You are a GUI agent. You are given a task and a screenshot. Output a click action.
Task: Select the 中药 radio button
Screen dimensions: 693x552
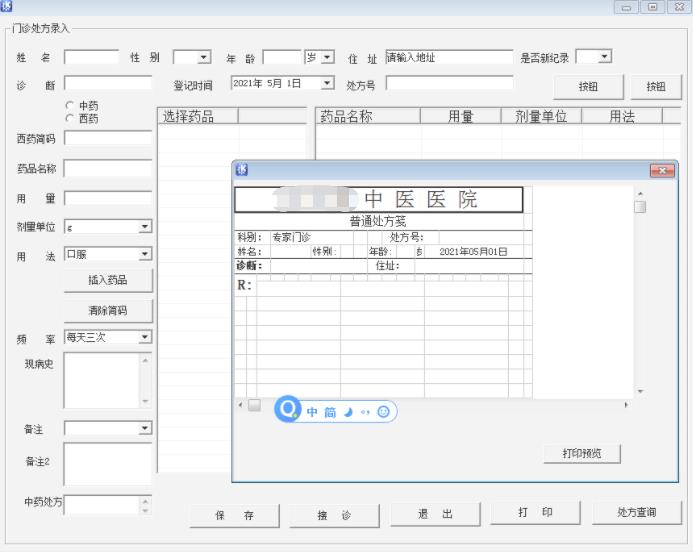pos(70,105)
